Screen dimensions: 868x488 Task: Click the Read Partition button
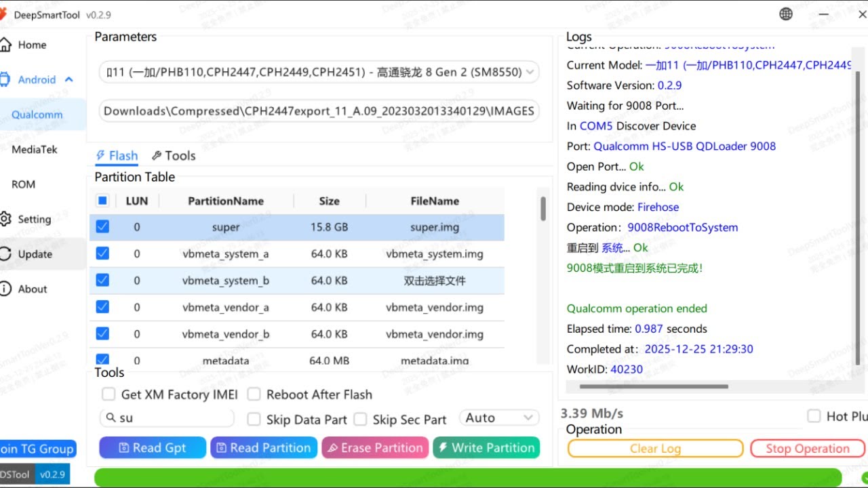coord(264,448)
